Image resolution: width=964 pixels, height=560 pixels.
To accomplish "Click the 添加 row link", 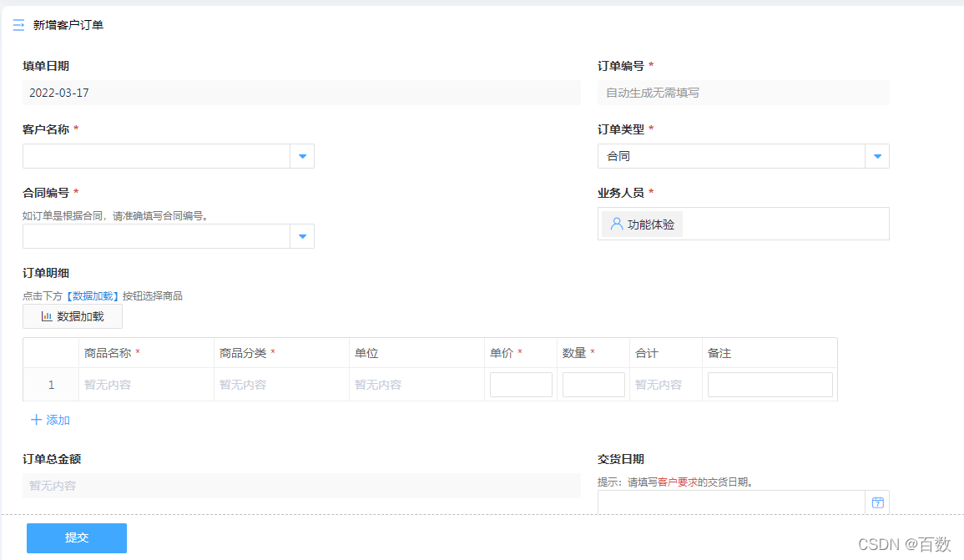I will coord(50,420).
